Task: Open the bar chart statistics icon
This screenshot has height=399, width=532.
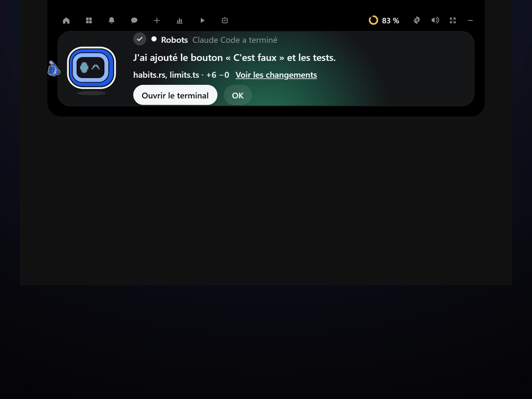Action: tap(180, 21)
